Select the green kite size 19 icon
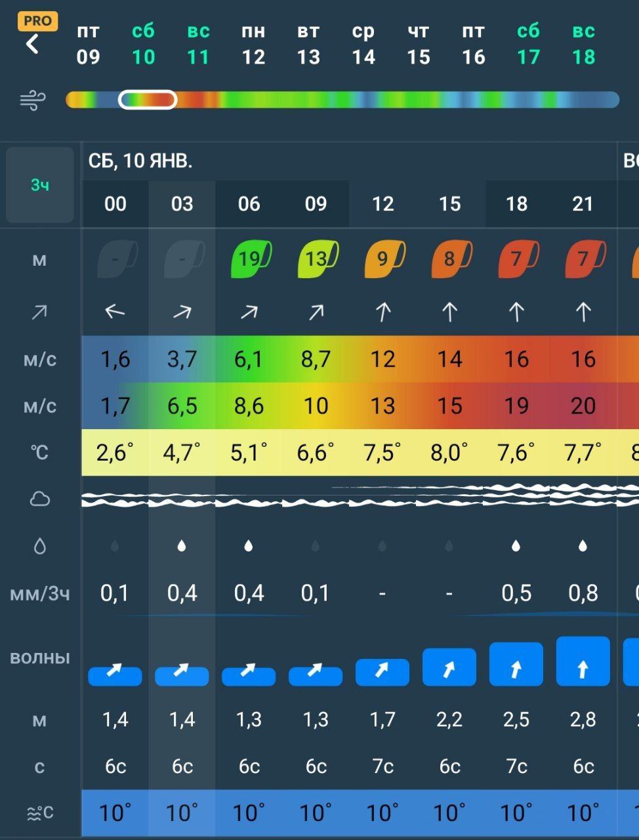The width and height of the screenshot is (639, 840). click(251, 259)
